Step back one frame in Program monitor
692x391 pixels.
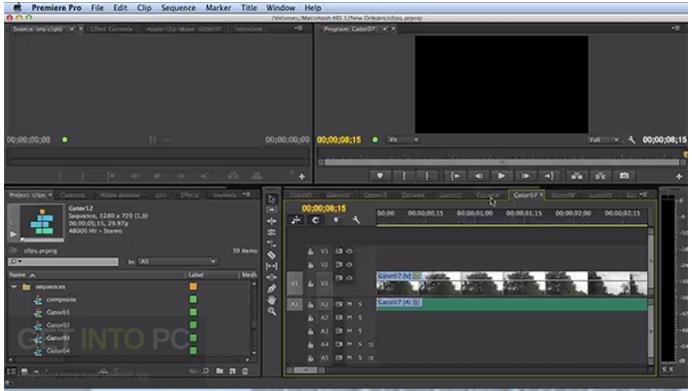point(478,176)
